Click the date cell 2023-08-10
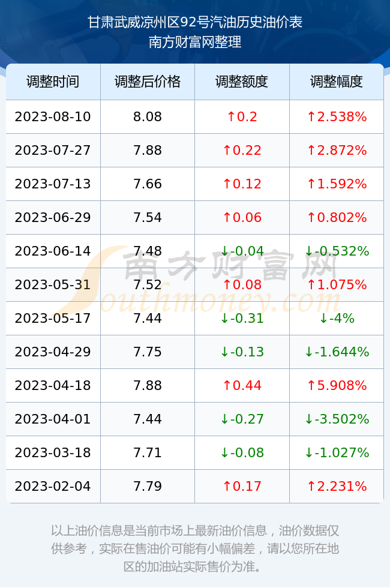The width and height of the screenshot is (390, 588). coord(53,116)
